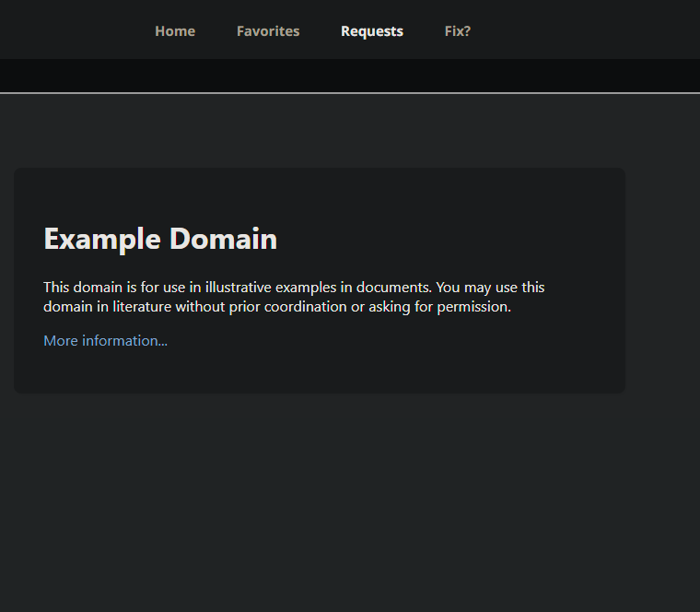Click the word illustrative in the paragraph
The width and height of the screenshot is (700, 612).
click(238, 288)
